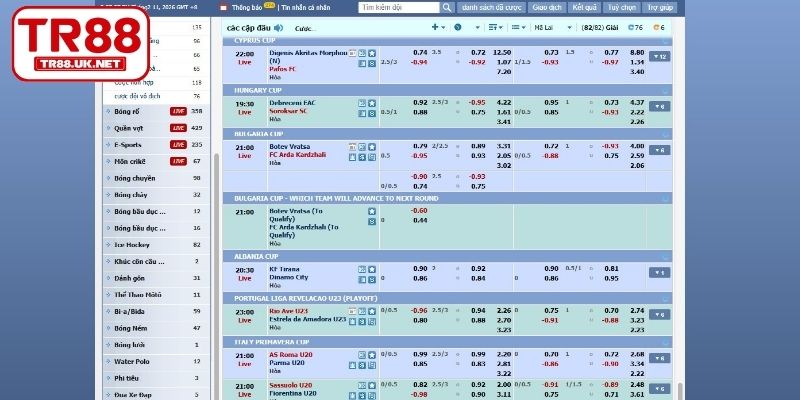Favorite the Botev Vratsa Bulgaria Cup match star

(x=372, y=147)
